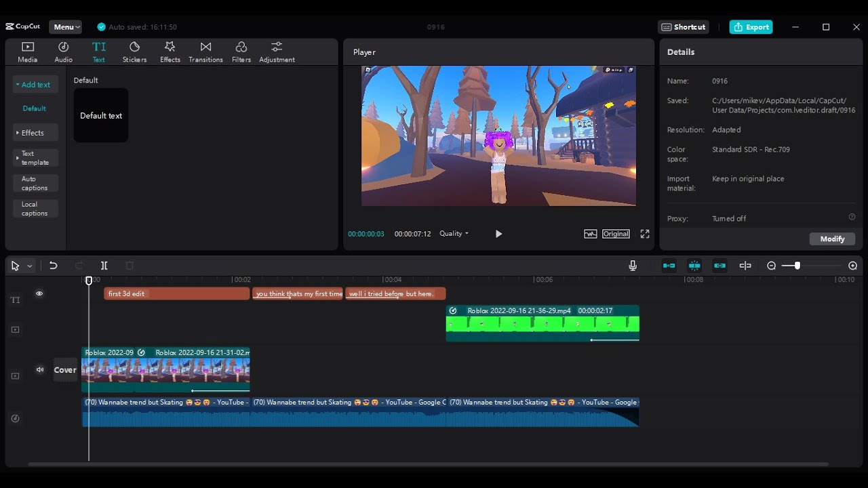Click the Redo icon

tap(79, 266)
